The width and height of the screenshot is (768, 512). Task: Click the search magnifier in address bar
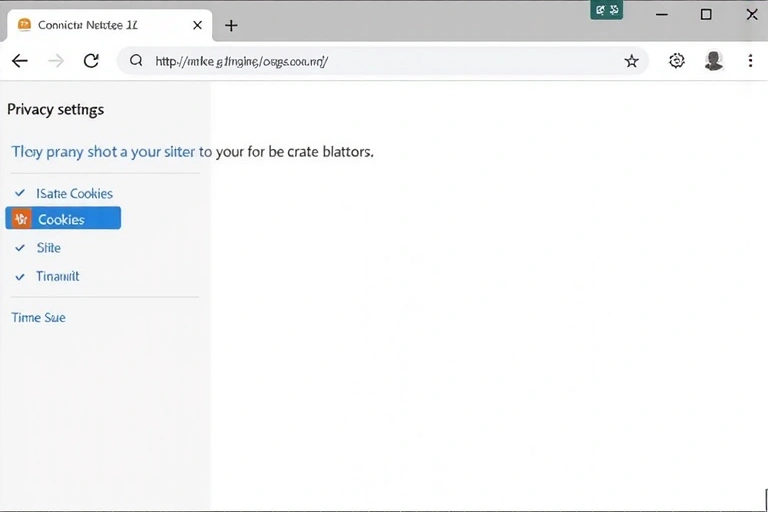point(136,61)
